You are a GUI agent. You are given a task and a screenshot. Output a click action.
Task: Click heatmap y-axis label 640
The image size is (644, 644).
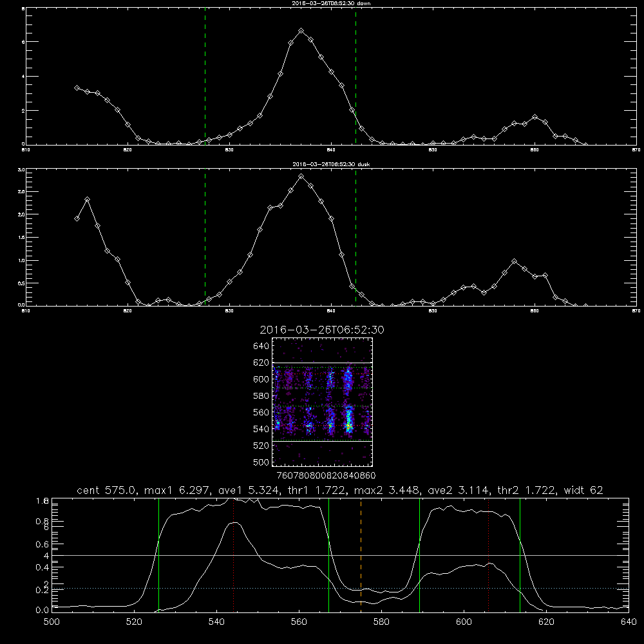pos(261,346)
